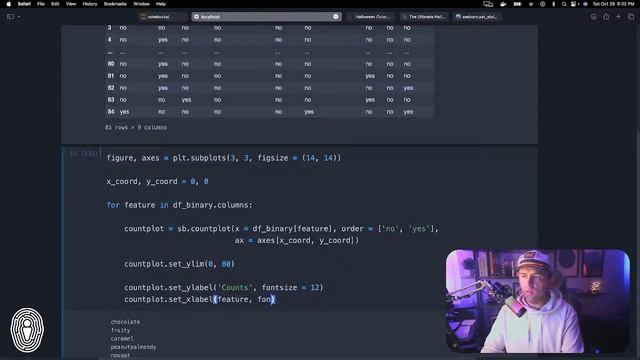
Task: Switch to The Ultimate Hal... tab
Action: 424,17
